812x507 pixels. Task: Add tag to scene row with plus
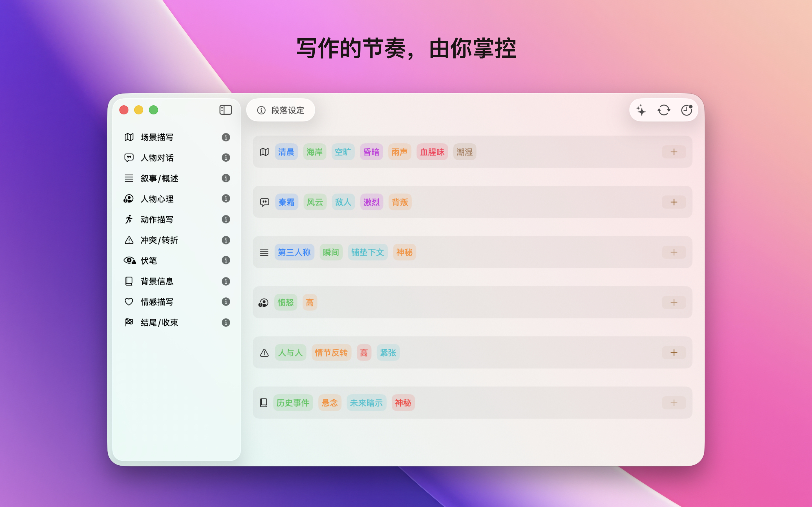pyautogui.click(x=674, y=152)
